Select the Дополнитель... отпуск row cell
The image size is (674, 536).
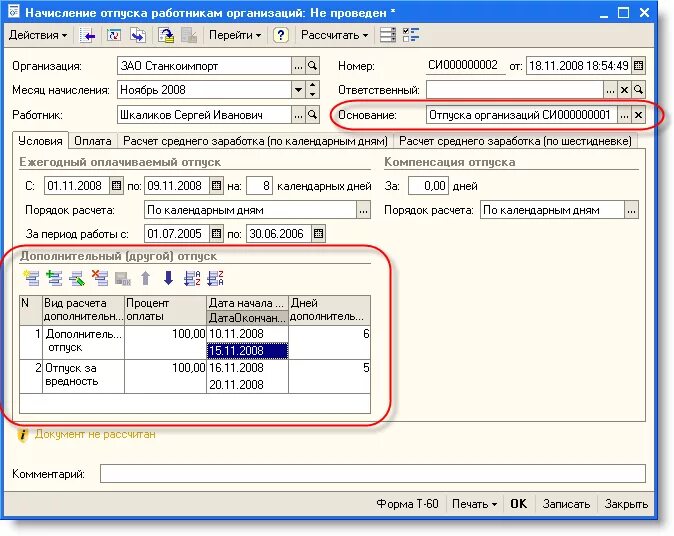[83, 342]
